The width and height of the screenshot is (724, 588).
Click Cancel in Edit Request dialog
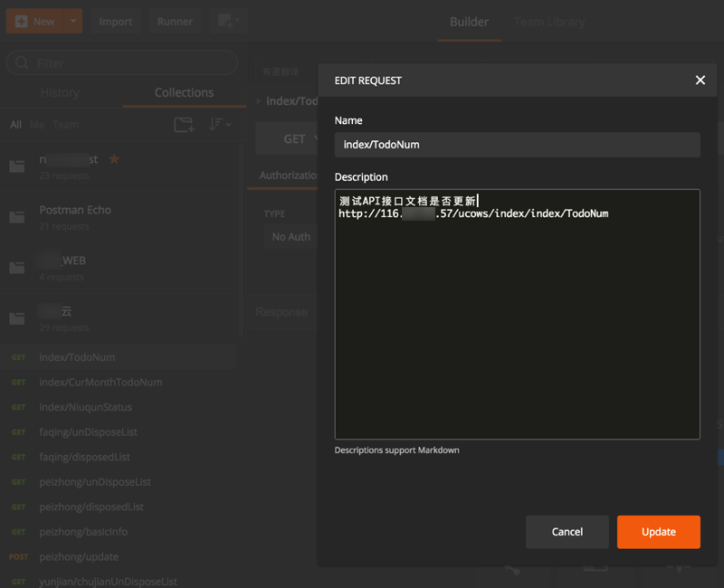click(x=567, y=532)
